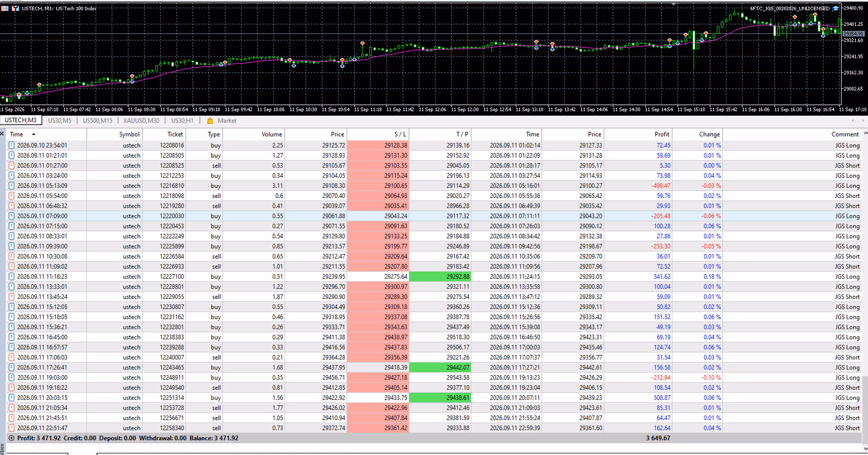This screenshot has width=868, height=455.
Task: Switch to the USTECH,M3 chart tab
Action: tap(20, 120)
